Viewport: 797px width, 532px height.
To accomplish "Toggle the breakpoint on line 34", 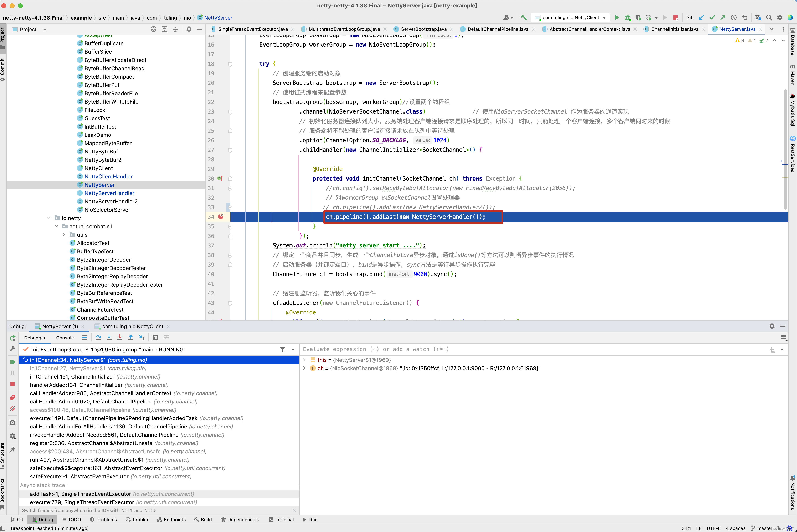I will click(x=221, y=217).
